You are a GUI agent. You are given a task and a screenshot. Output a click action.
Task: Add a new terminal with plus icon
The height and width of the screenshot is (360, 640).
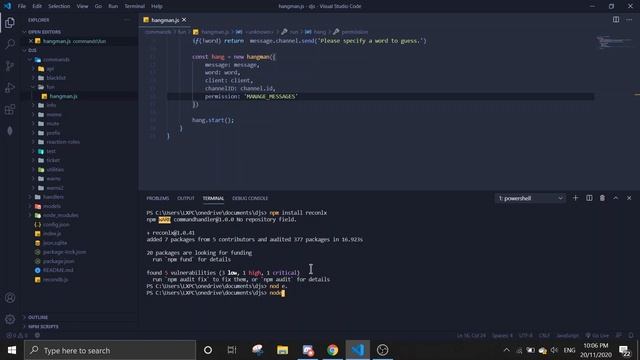coord(576,198)
